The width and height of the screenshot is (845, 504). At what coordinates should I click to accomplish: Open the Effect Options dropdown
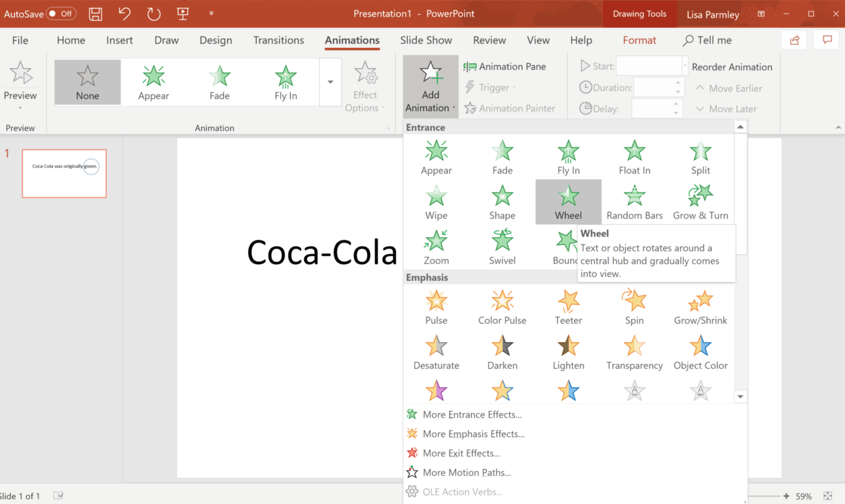tap(364, 87)
